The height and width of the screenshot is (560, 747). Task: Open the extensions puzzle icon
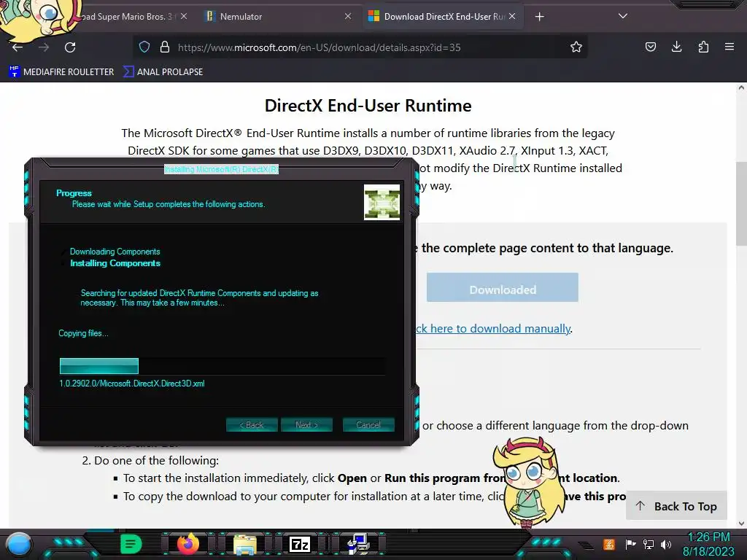click(x=703, y=47)
